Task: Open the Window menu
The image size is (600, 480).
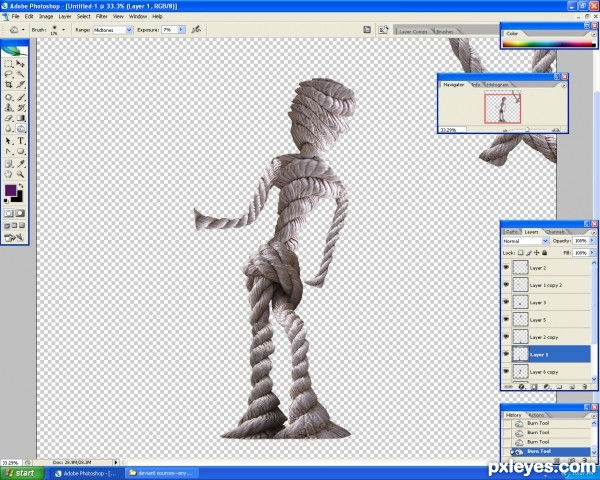Action: coord(138,16)
